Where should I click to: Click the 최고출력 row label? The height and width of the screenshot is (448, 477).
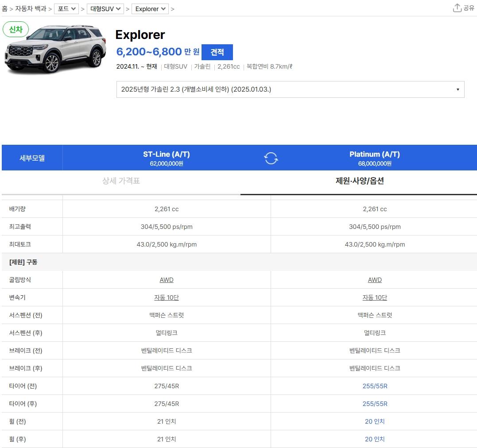20,227
